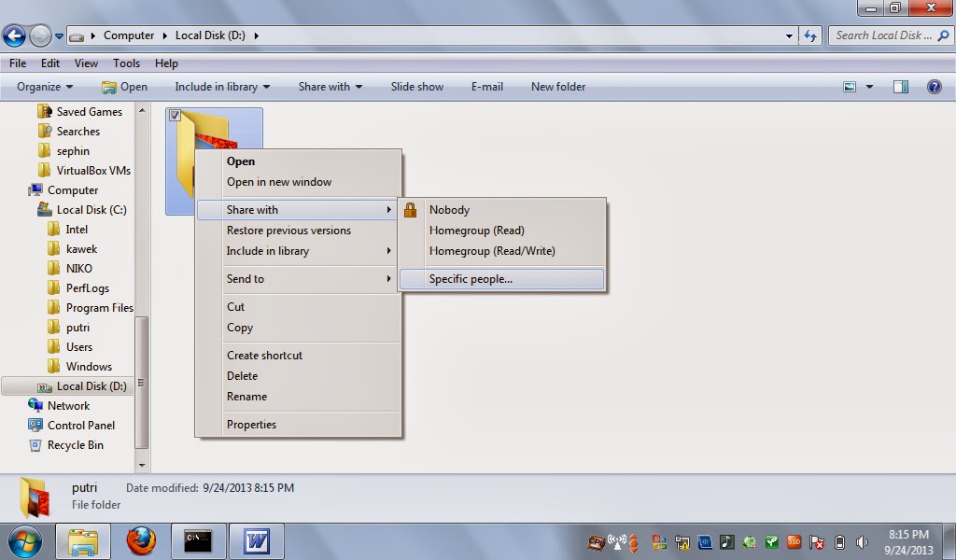The width and height of the screenshot is (956, 560).
Task: Uncheck the selected folder's checkbox
Action: point(175,115)
